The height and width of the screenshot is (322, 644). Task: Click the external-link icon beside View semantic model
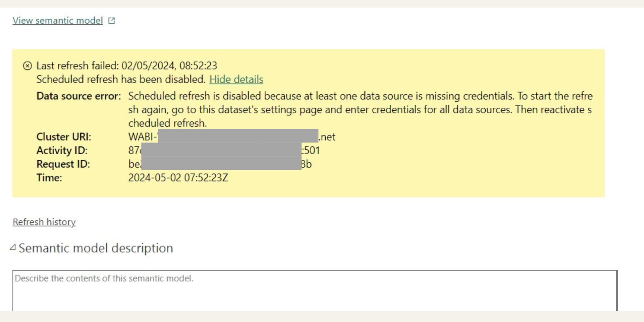[112, 21]
